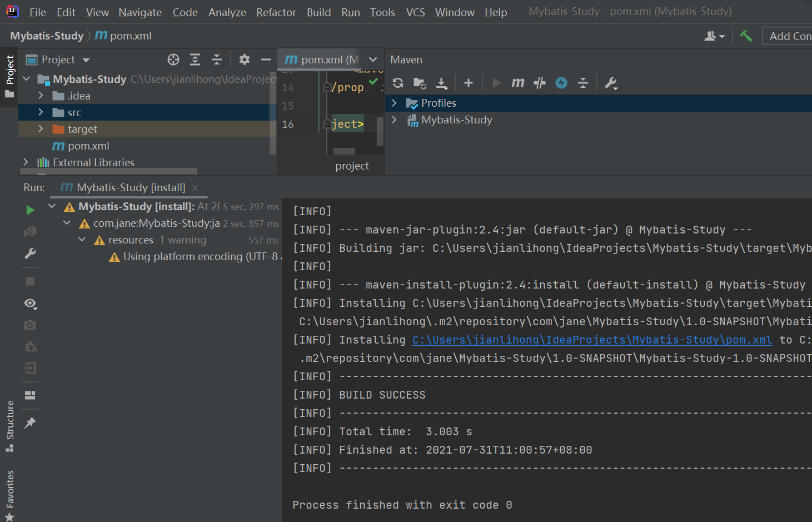Image resolution: width=812 pixels, height=522 pixels.
Task: Add Maven project with plus icon
Action: (x=469, y=83)
